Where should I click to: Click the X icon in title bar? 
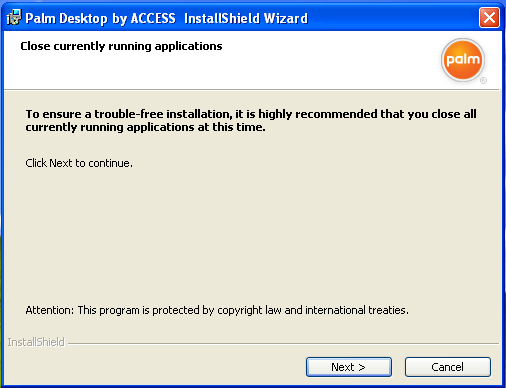coord(489,18)
